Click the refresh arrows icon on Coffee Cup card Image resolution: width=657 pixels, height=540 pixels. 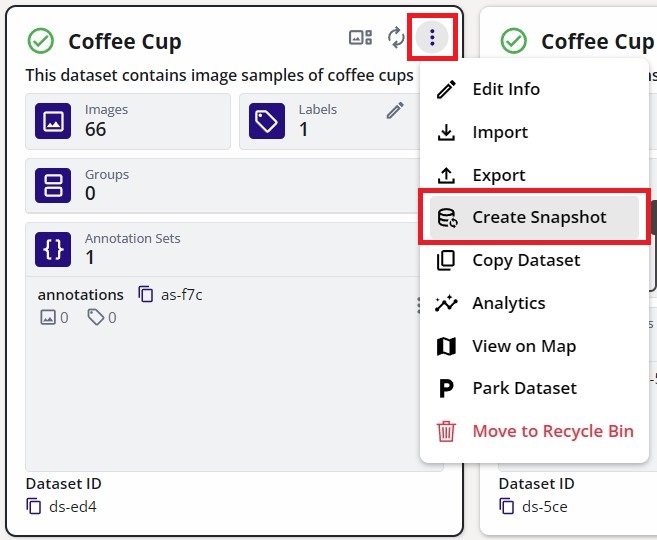tap(396, 38)
